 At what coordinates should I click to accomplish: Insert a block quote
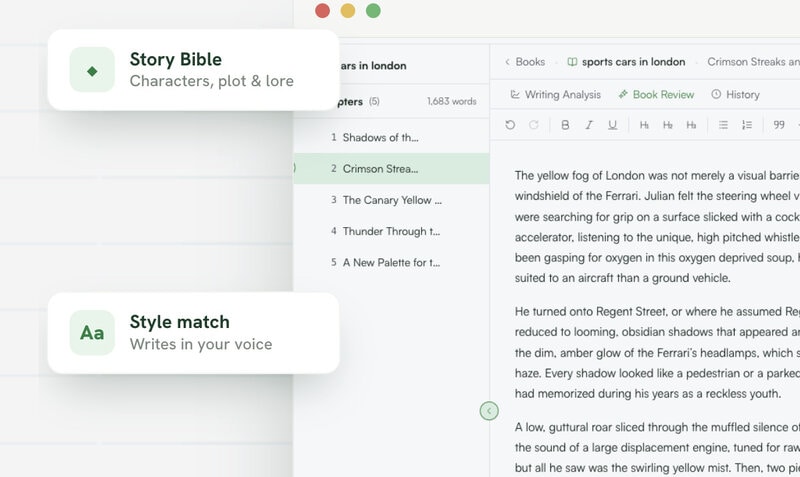coord(779,125)
